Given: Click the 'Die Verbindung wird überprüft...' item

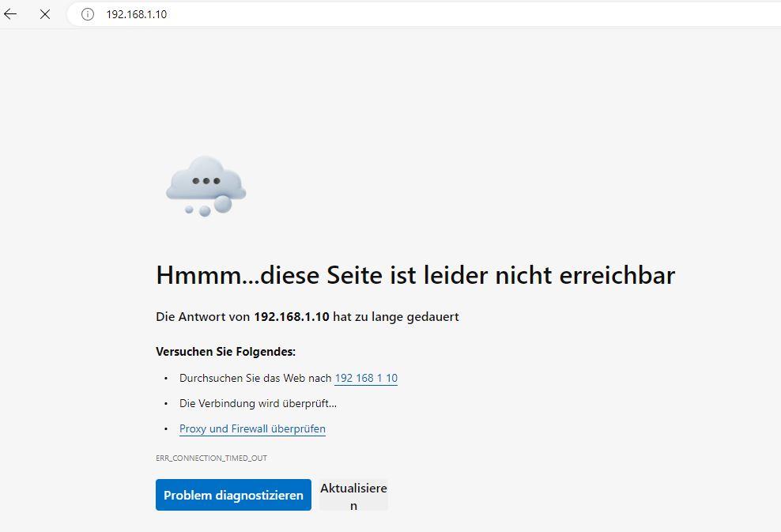Looking at the screenshot, I should [x=258, y=404].
